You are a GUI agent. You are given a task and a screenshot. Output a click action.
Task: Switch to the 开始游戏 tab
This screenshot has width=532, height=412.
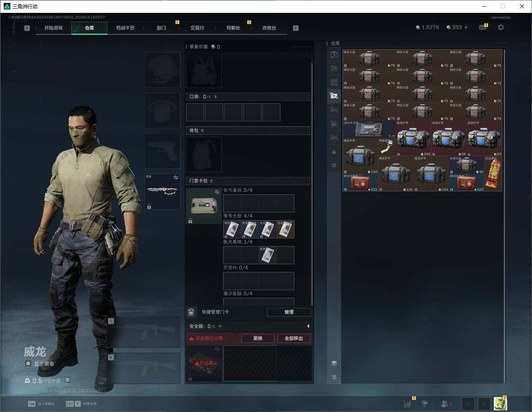[x=54, y=28]
